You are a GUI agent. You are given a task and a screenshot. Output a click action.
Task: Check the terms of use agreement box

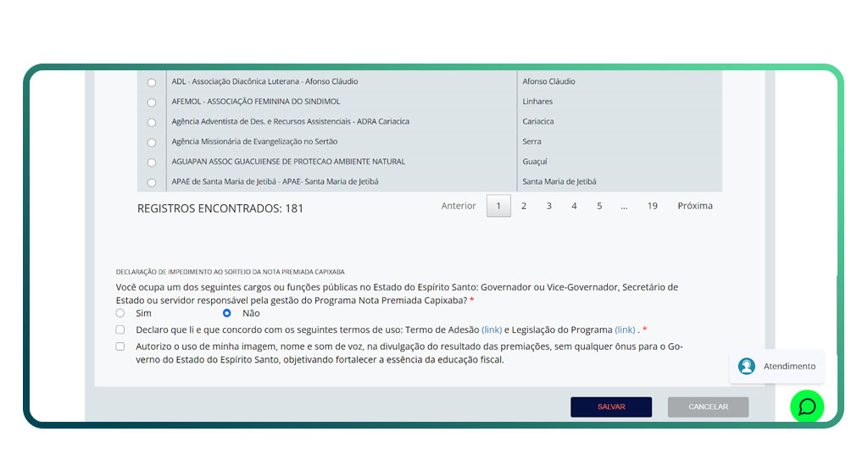pyautogui.click(x=120, y=329)
